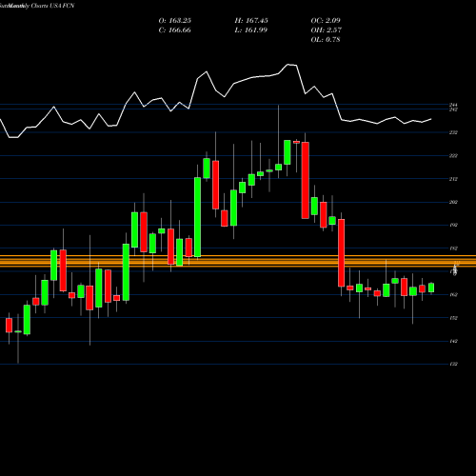
Task: Click the first red candle on the left
Action: [9, 326]
